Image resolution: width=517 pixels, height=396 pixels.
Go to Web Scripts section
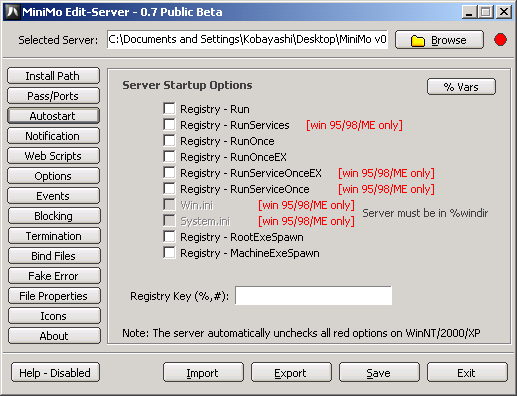point(53,156)
